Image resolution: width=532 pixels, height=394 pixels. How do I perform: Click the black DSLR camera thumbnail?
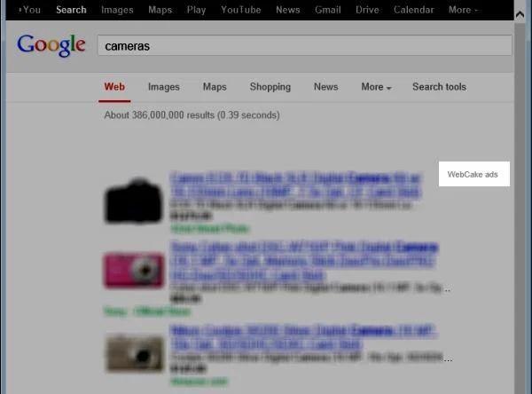coord(133,201)
